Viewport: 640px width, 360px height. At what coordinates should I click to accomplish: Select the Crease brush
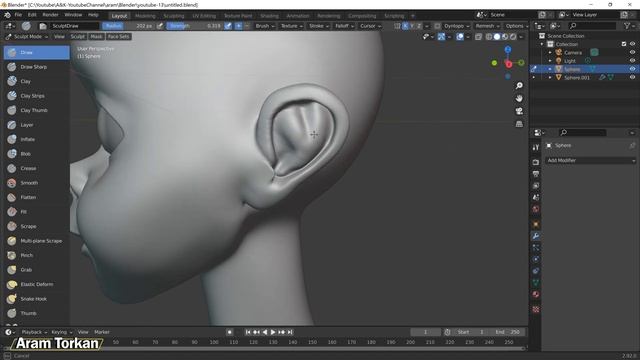(36, 168)
